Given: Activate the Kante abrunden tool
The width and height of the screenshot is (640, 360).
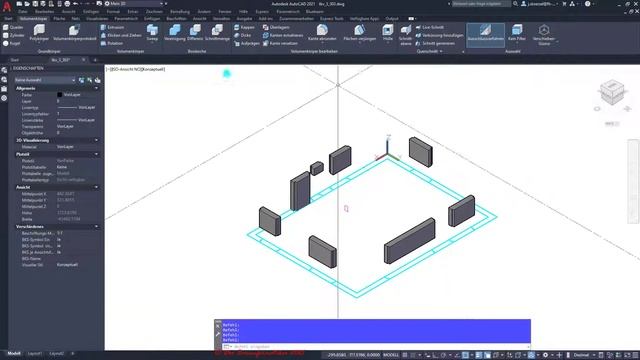Looking at the screenshot, I should (322, 33).
